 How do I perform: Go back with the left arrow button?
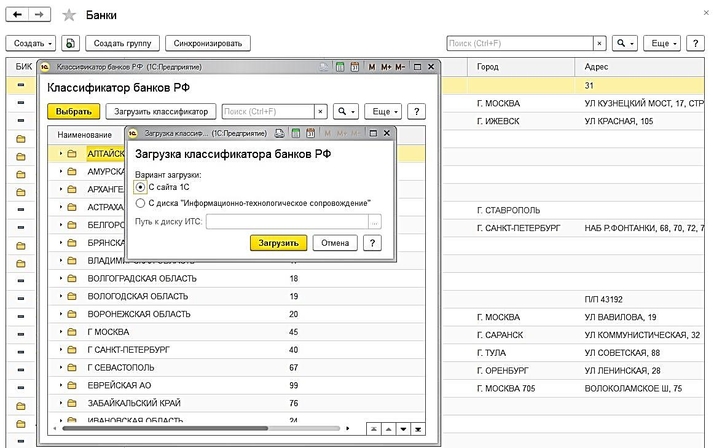click(17, 15)
